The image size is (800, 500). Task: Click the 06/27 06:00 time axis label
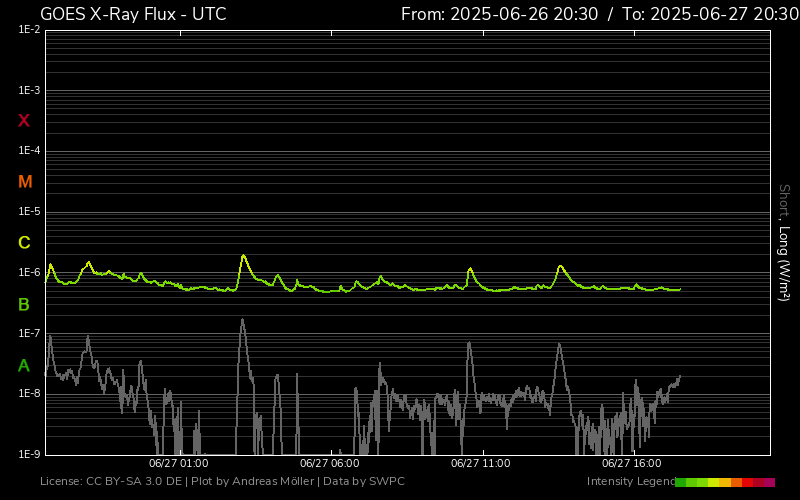pyautogui.click(x=329, y=463)
